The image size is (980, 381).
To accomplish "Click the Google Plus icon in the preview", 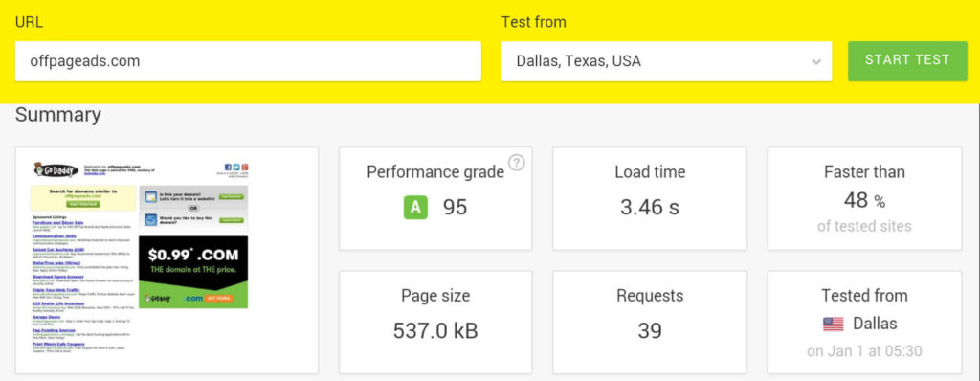I will coord(245,168).
